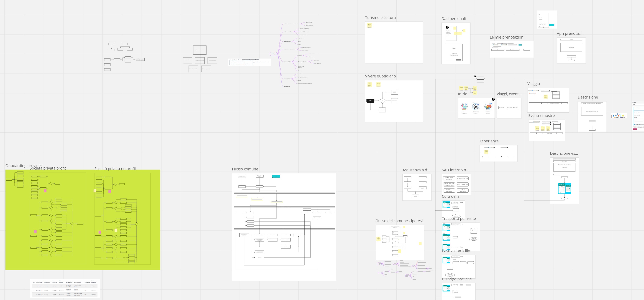Click the lightbulb Esperienze condivise illustration
This screenshot has width=644, height=300.
coord(488,107)
